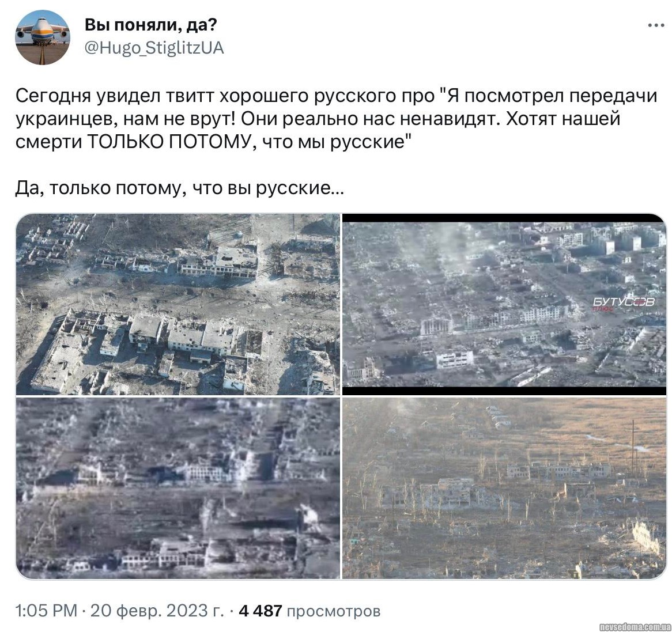672x632 pixels.
Task: Click the airplane profile avatar
Action: click(x=43, y=37)
